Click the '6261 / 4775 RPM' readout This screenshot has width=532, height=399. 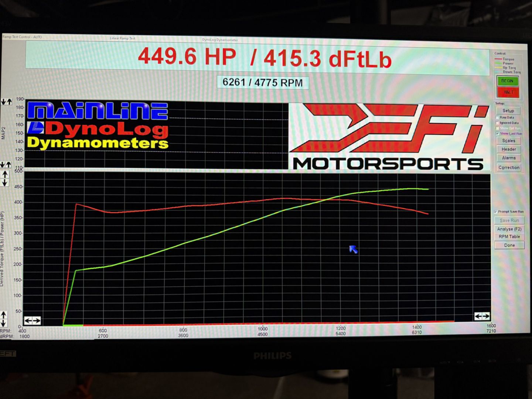tap(263, 82)
